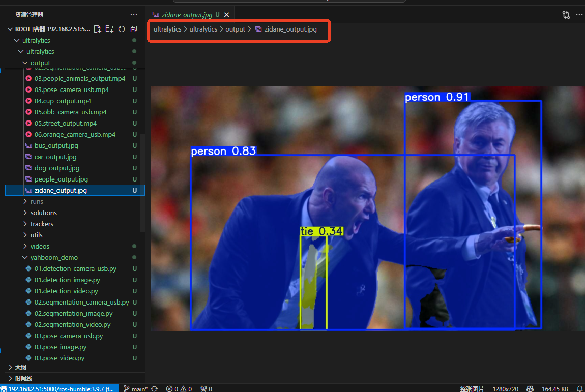Expand the solutions folder
Viewport: 585px width, 392px height.
pos(25,213)
